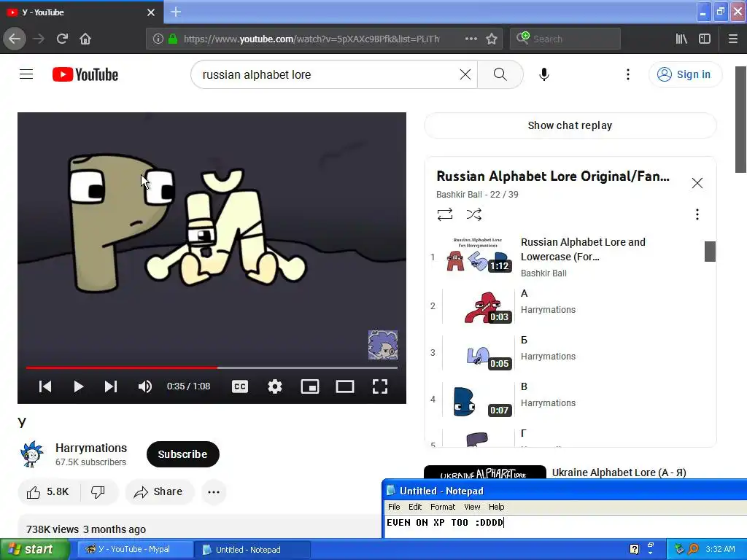Click the Windows Start button
Screen dimensions: 747x560
[x=34, y=550]
